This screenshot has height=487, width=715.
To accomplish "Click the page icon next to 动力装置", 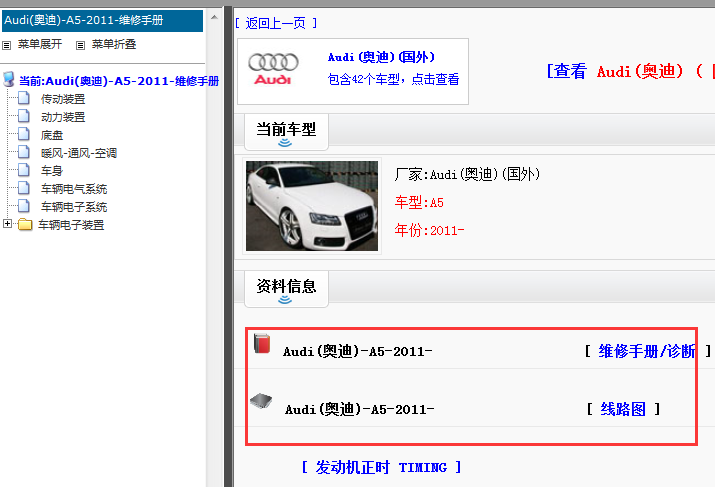I will coord(24,116).
